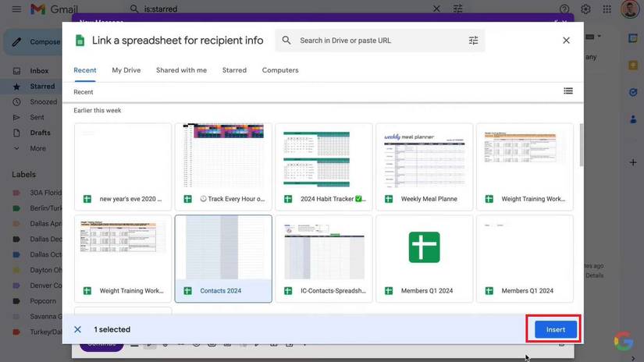Image resolution: width=644 pixels, height=362 pixels.
Task: Choose the IC-Contacts-Spreadsheet file
Action: (x=323, y=258)
